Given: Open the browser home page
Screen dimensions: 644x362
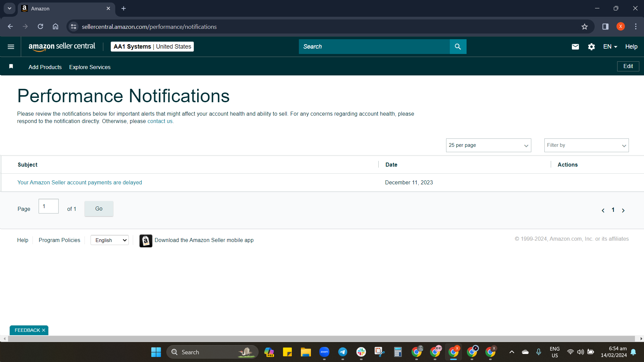Looking at the screenshot, I should pos(55,26).
